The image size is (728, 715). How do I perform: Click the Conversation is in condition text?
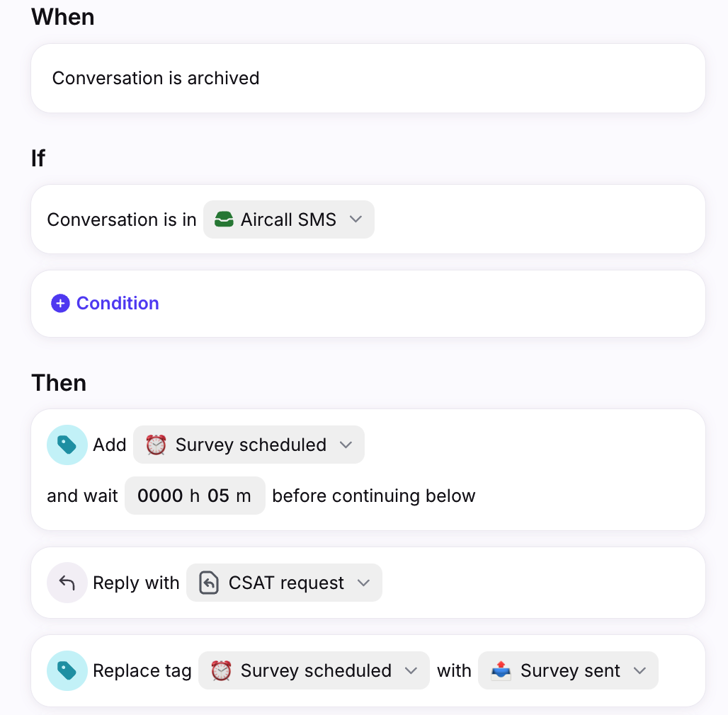(x=122, y=220)
